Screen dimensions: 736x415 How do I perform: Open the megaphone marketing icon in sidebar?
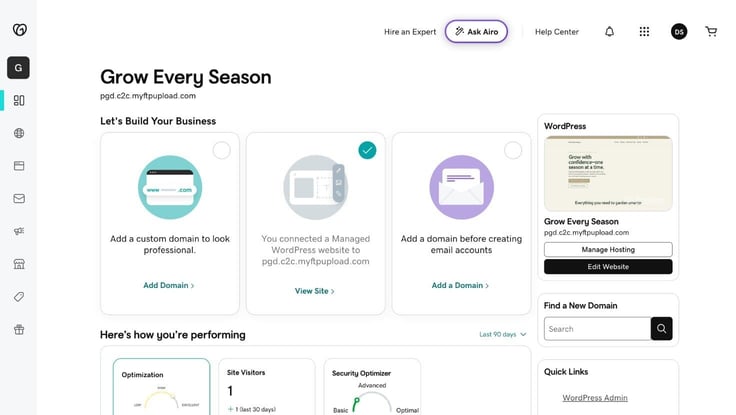19,231
